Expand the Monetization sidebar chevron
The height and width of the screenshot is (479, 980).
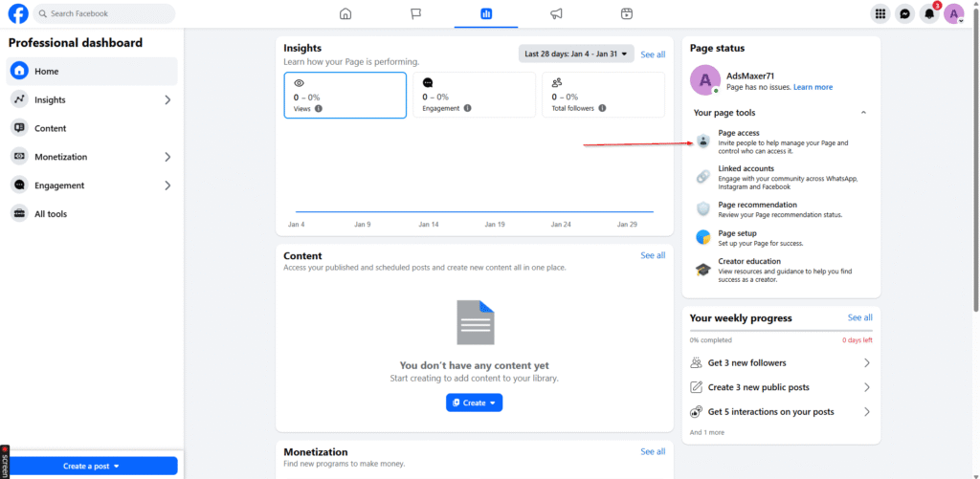click(167, 157)
